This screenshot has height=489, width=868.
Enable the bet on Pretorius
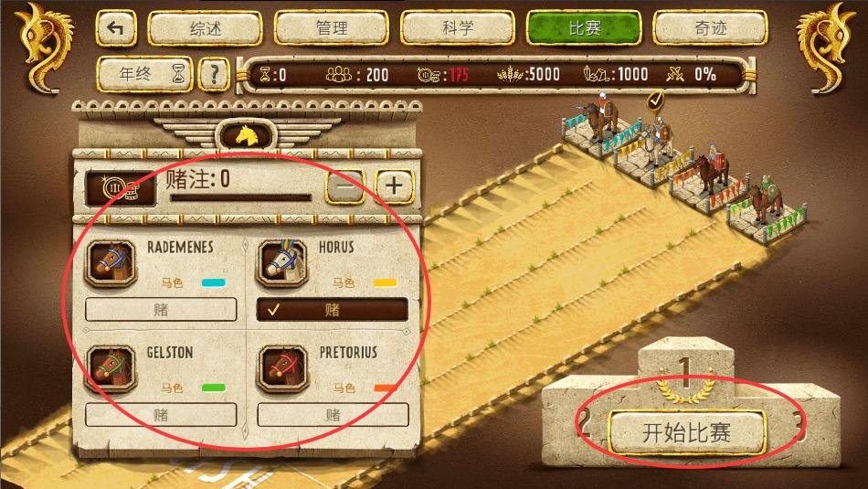pos(333,415)
